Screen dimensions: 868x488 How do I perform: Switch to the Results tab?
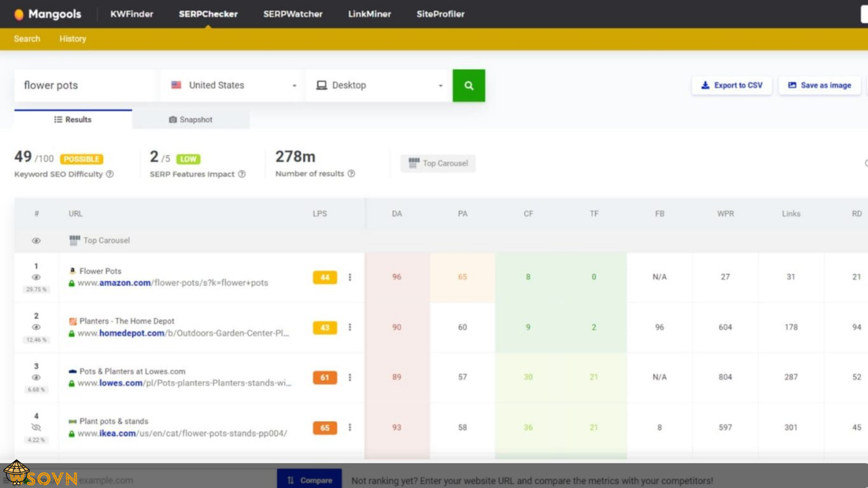73,119
